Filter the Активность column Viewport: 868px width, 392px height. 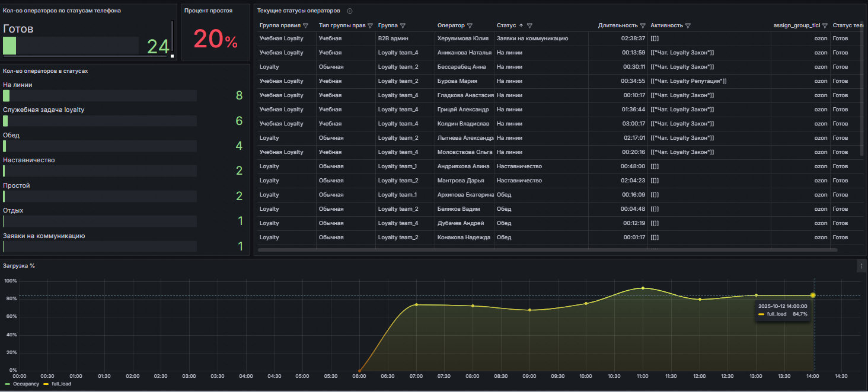688,26
